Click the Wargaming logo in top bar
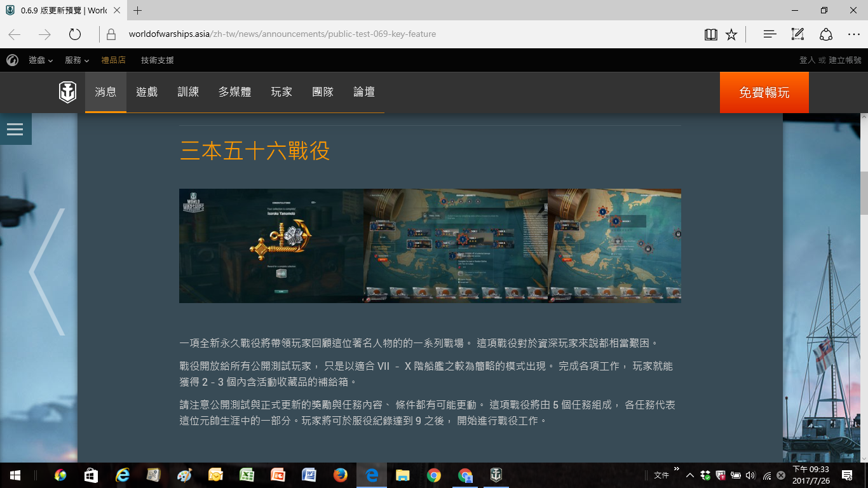The width and height of the screenshot is (868, 488). tap(12, 60)
